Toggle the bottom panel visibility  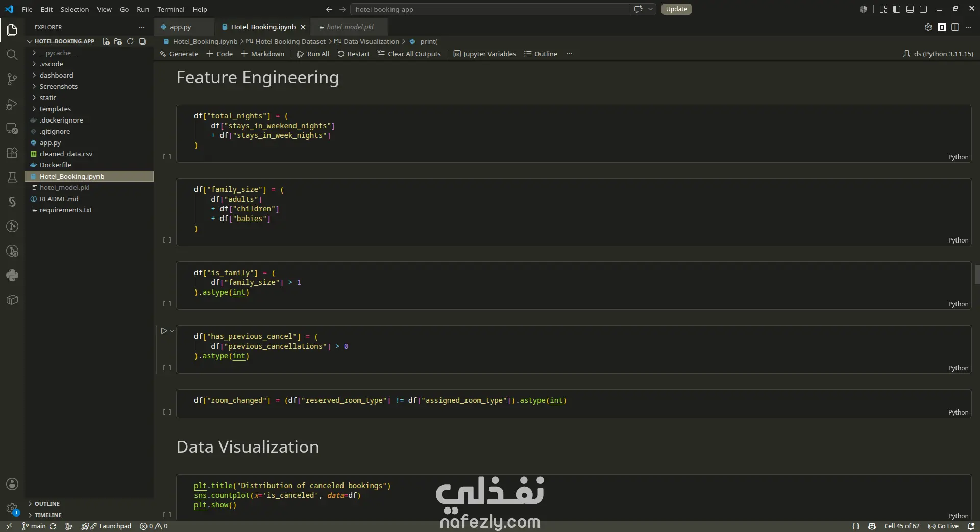click(x=910, y=9)
